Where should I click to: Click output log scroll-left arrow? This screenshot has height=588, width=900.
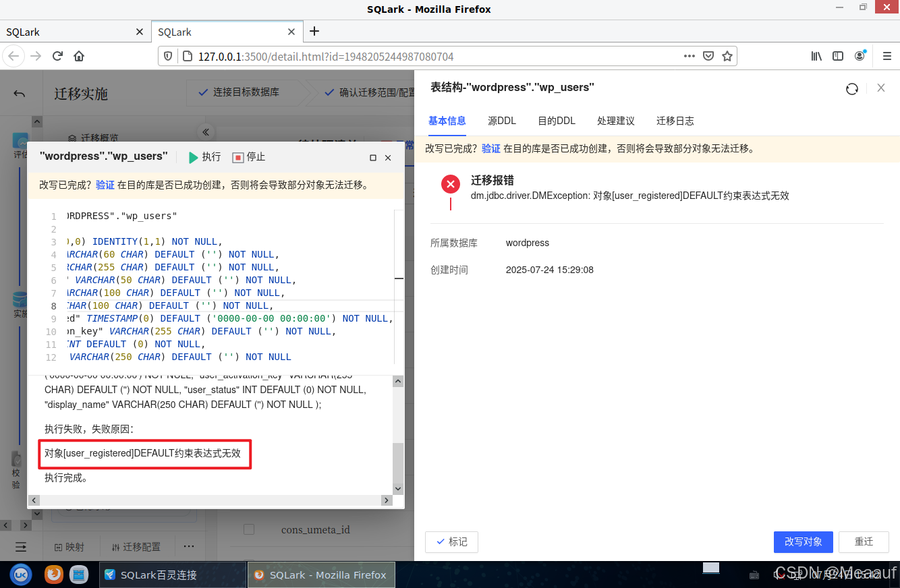(35, 500)
